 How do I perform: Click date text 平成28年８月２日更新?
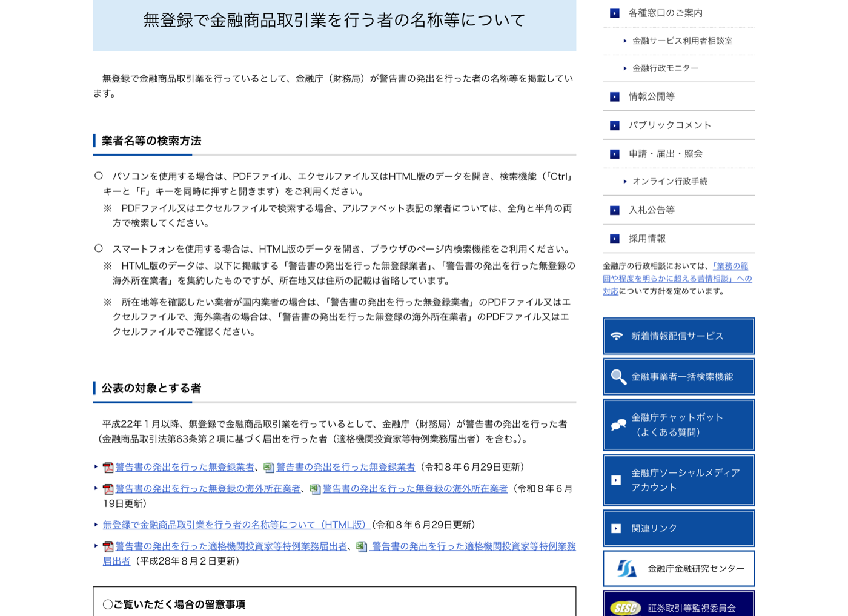[x=187, y=561]
